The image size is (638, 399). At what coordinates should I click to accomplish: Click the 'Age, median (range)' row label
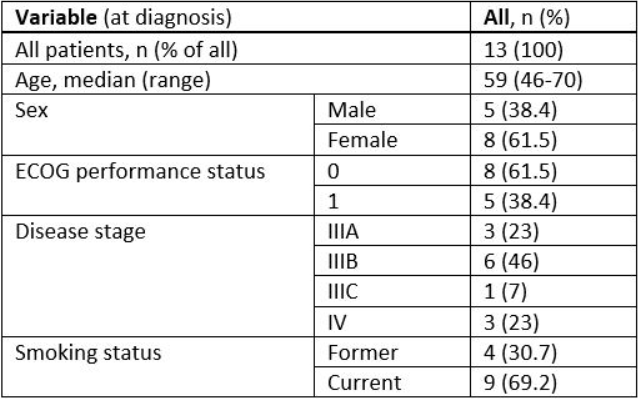point(236,79)
